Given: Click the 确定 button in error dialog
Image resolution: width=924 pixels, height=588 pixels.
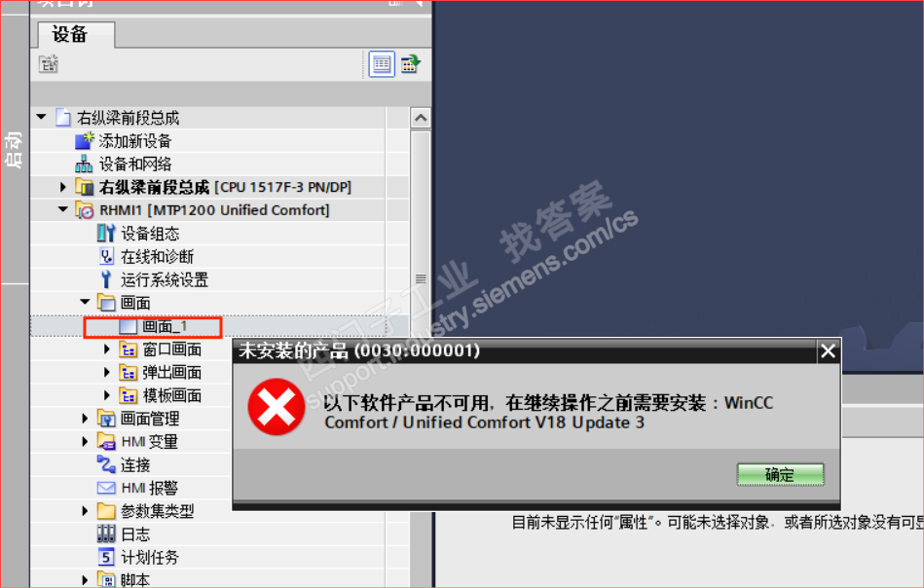Looking at the screenshot, I should [780, 474].
